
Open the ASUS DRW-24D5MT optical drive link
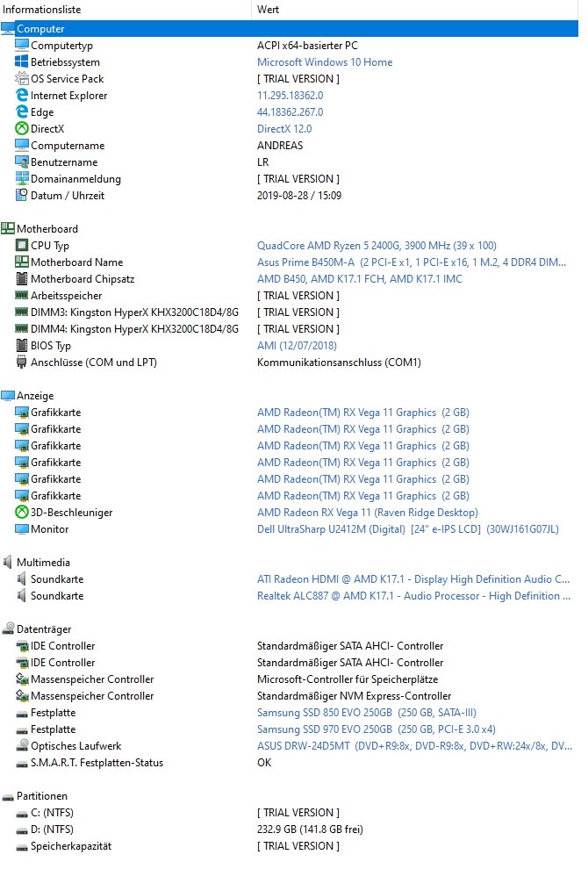click(x=414, y=746)
